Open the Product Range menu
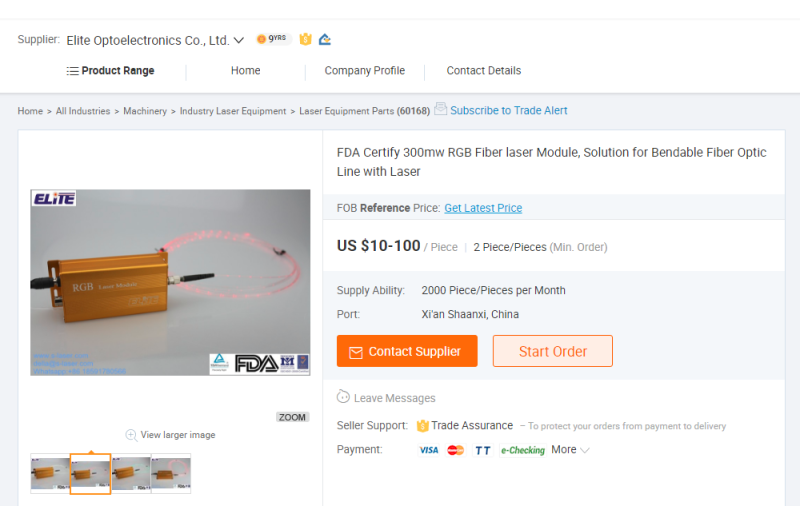The height and width of the screenshot is (506, 800). click(x=111, y=70)
